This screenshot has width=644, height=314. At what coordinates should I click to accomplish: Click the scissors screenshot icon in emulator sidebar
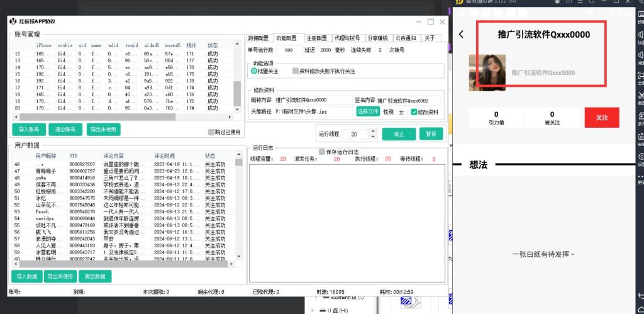[639, 96]
